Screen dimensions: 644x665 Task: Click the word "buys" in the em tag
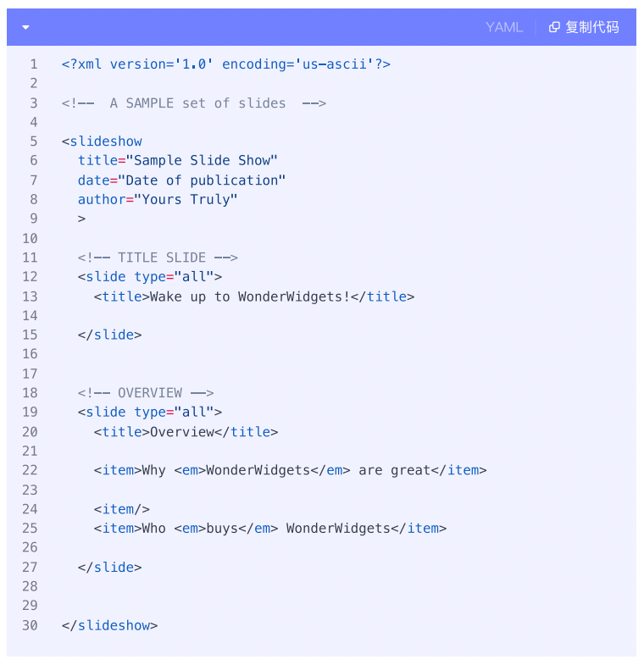pos(222,529)
